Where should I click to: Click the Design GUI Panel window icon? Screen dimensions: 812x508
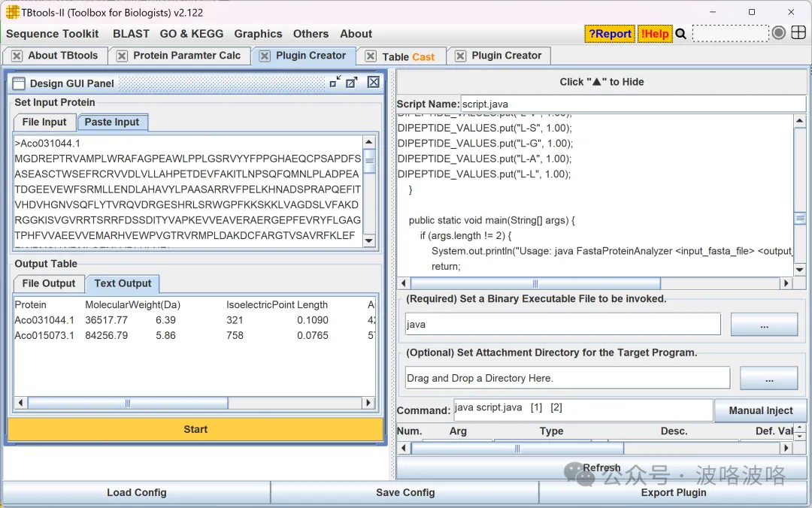tap(19, 84)
